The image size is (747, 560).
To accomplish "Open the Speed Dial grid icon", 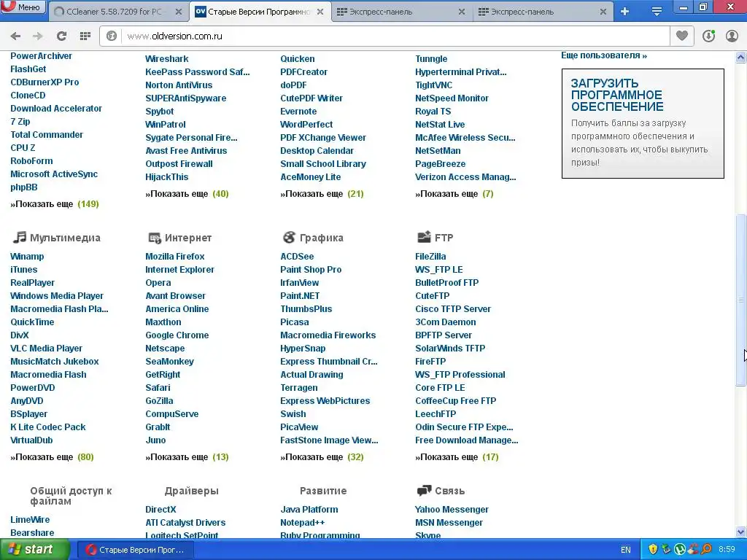I will (x=85, y=36).
